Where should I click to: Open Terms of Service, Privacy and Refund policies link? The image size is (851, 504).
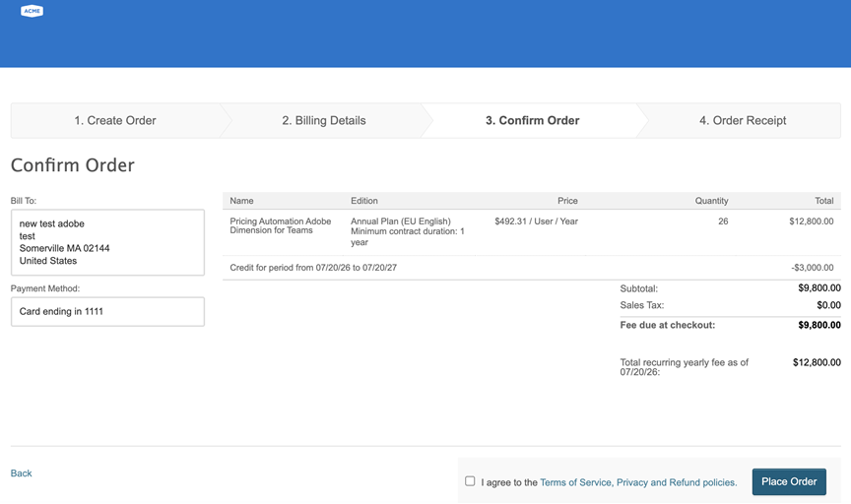coord(638,482)
